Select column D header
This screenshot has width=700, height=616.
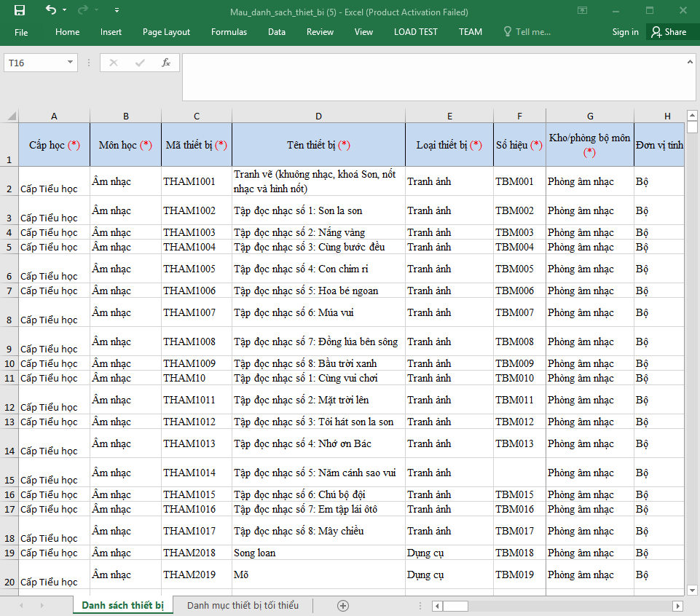318,117
